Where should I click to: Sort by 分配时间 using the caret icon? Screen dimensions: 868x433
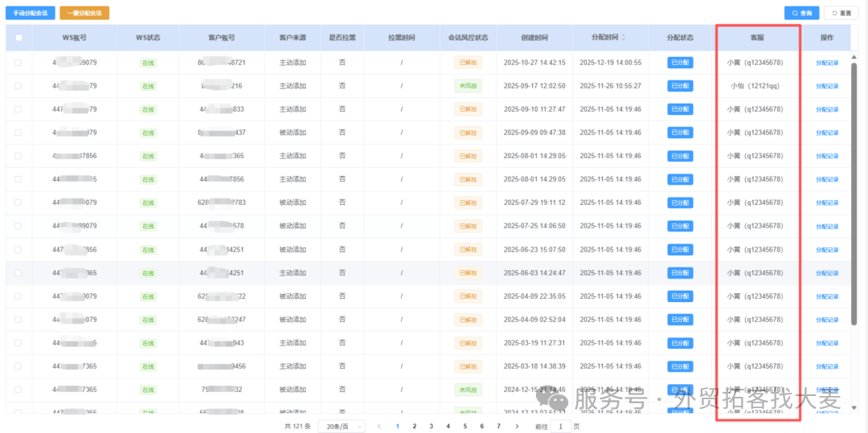point(625,38)
